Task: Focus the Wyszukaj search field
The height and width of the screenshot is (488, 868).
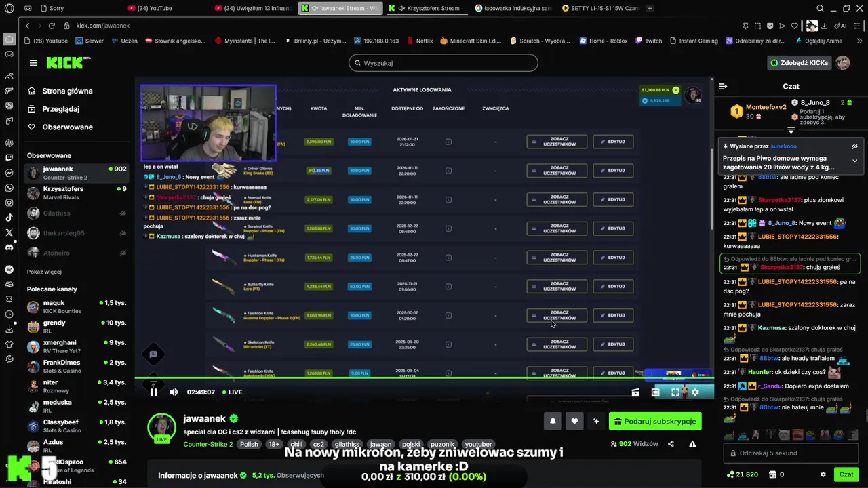Action: [443, 63]
